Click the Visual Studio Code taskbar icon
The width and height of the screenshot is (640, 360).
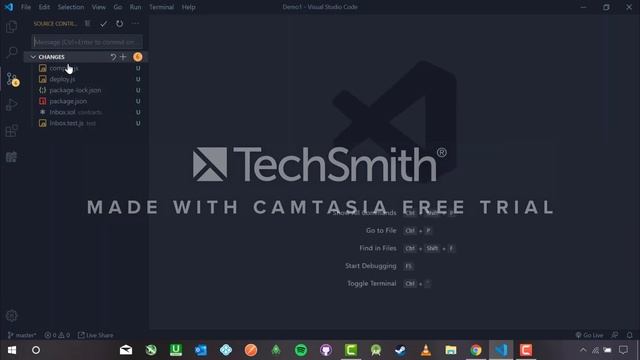[501, 350]
